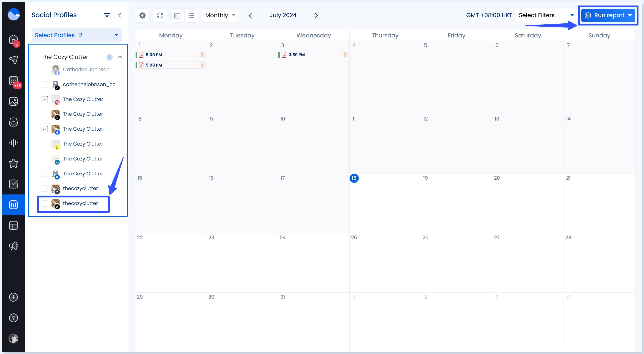
Task: Open the Select Profiles · 2 selector
Action: (77, 35)
